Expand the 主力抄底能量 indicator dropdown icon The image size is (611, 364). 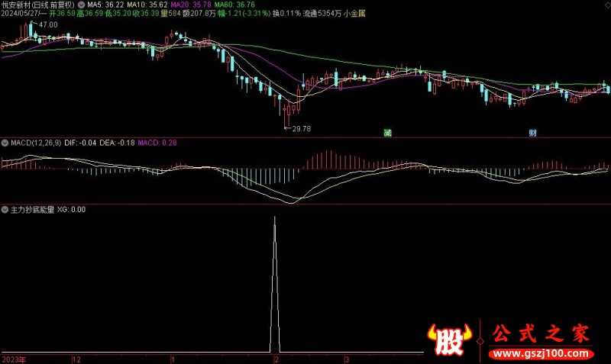[x=4, y=208]
